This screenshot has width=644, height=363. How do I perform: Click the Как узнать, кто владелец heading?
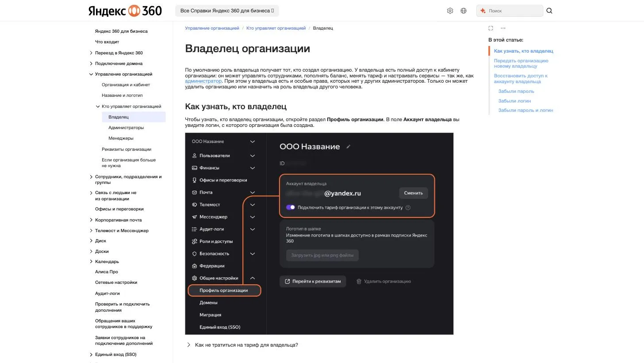tap(236, 107)
